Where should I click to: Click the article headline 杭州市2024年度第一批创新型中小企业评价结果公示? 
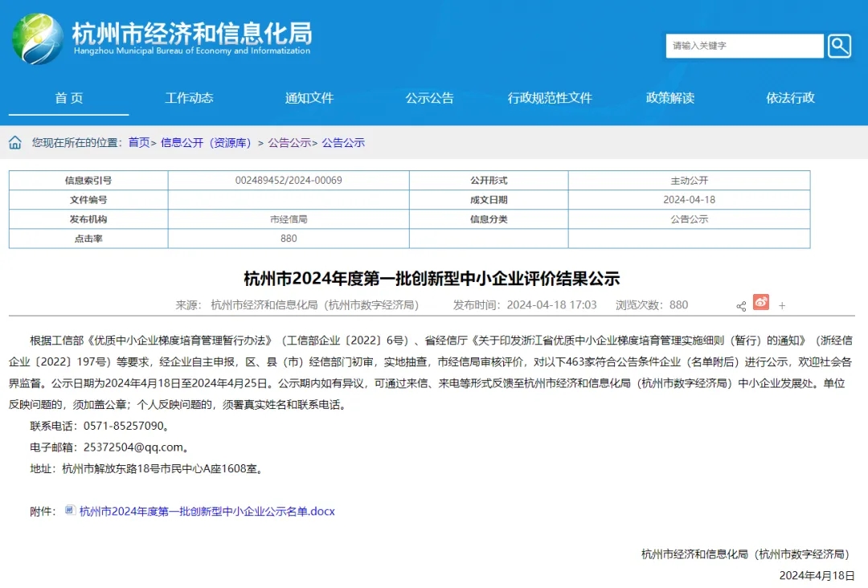[432, 278]
